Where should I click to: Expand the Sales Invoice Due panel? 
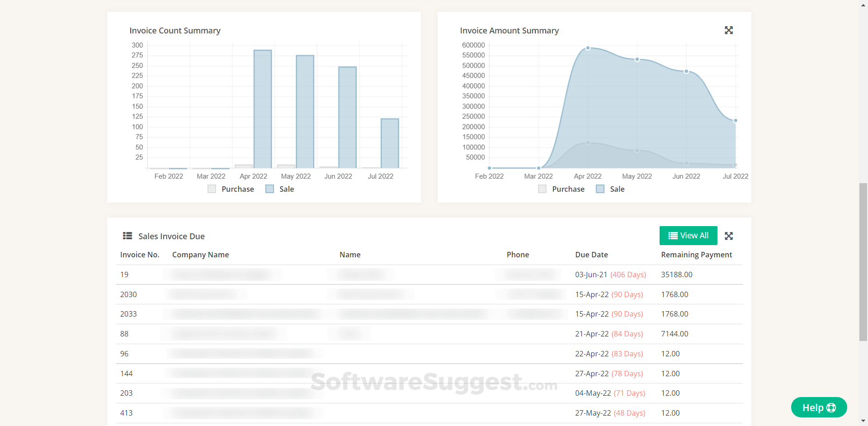[728, 236]
